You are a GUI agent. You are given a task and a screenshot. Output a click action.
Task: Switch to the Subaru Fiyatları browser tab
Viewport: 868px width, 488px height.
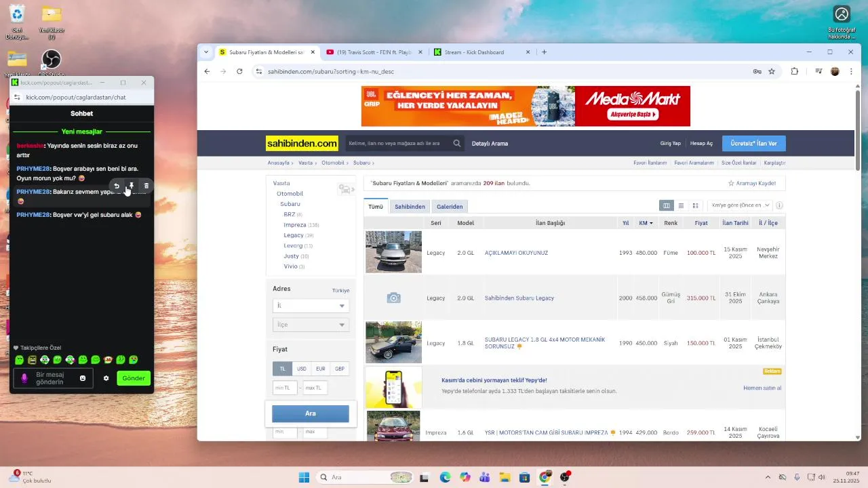click(266, 52)
